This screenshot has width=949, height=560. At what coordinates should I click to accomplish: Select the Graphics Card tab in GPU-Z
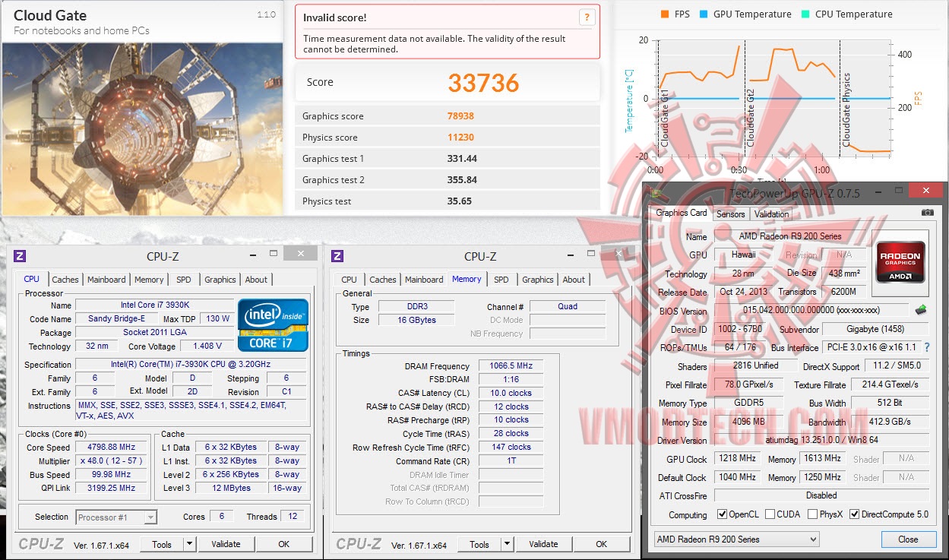tap(682, 213)
